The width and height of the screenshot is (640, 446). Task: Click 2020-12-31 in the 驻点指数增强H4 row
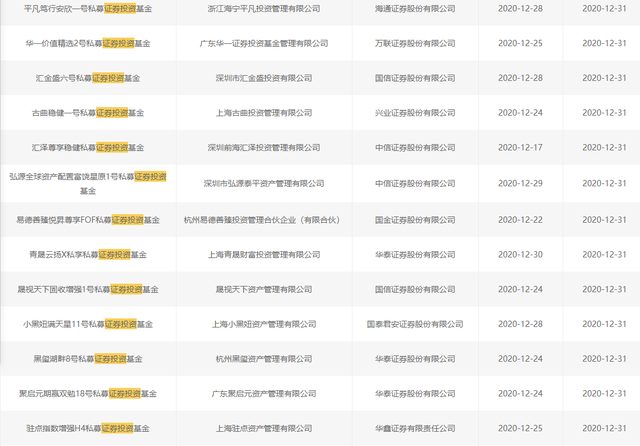point(604,428)
